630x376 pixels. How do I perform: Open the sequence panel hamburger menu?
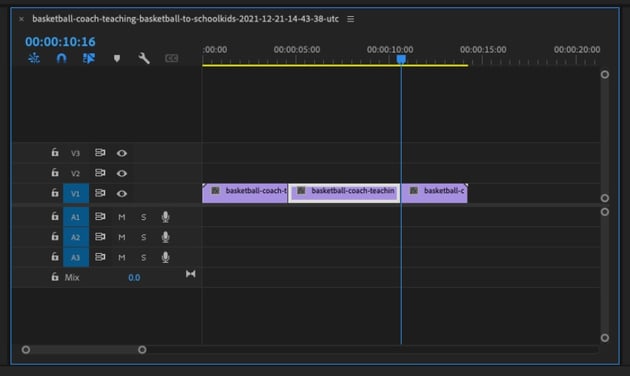pos(350,19)
